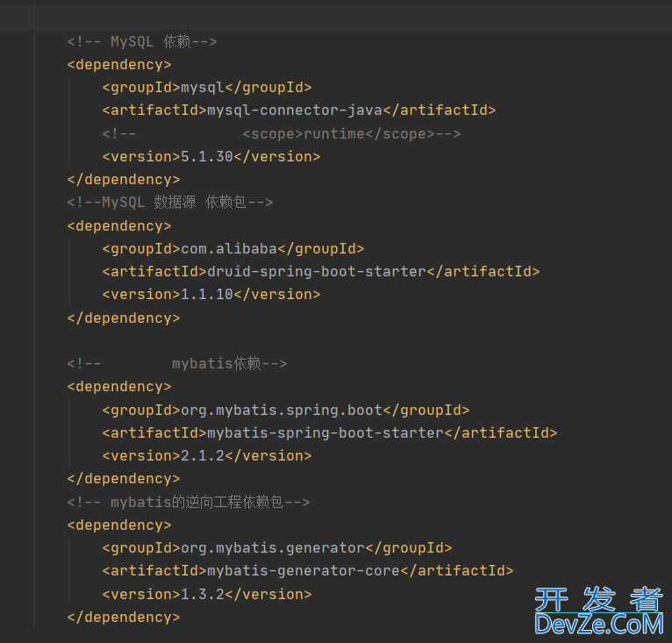672x643 pixels.
Task: Click groupId org.mybatis.spring.boot line
Action: (x=285, y=411)
